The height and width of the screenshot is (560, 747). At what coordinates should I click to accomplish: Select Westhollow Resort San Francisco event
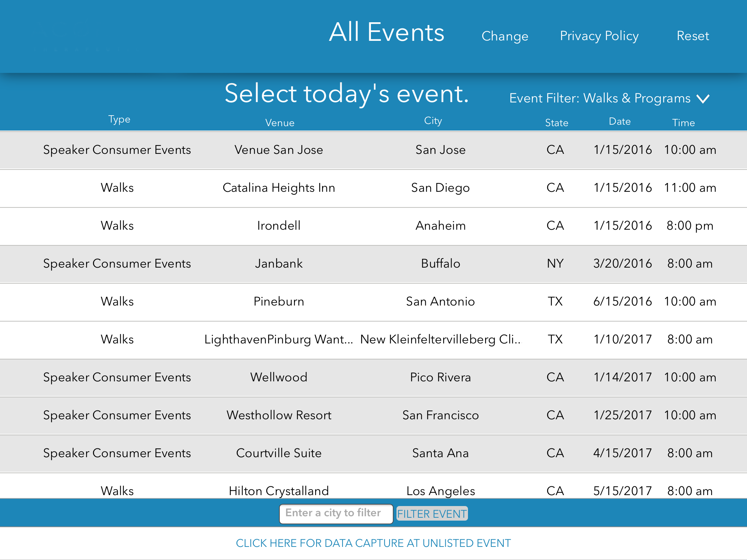(x=373, y=415)
